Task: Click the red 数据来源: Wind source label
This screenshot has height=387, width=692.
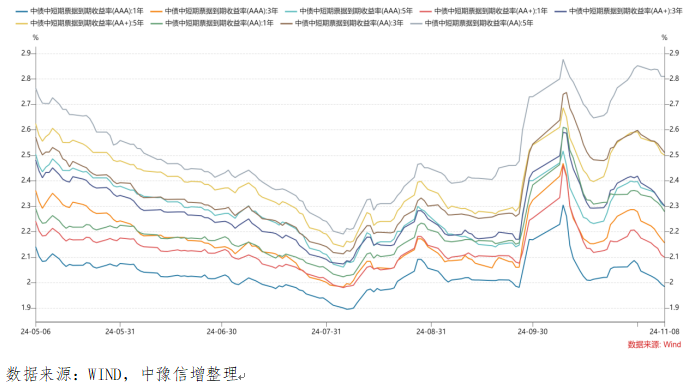Action: 654,344
